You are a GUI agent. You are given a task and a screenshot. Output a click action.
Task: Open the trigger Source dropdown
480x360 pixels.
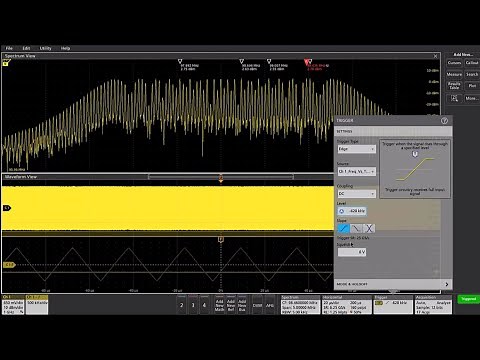356,171
